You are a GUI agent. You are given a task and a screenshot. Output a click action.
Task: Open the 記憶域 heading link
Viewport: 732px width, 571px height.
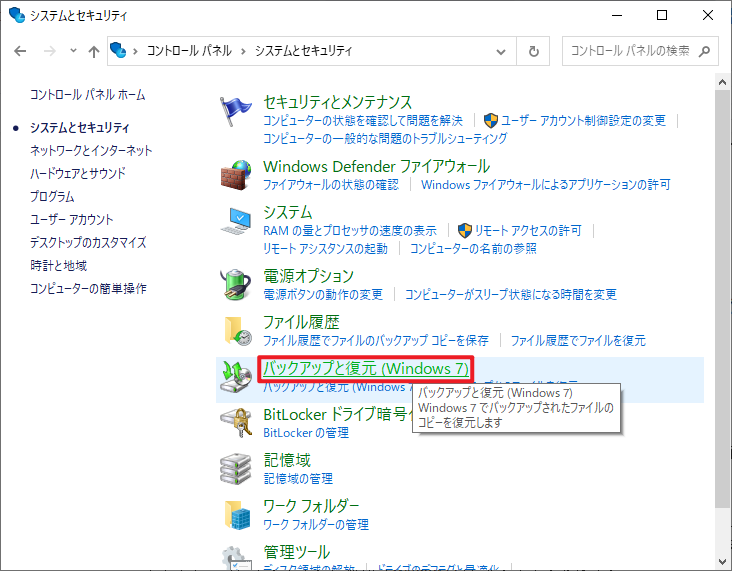[287, 460]
